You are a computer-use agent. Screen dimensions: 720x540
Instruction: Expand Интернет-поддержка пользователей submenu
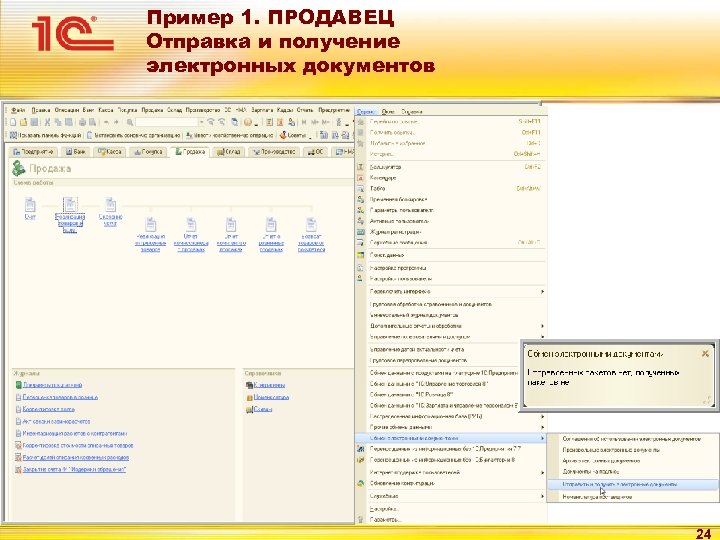451,472
